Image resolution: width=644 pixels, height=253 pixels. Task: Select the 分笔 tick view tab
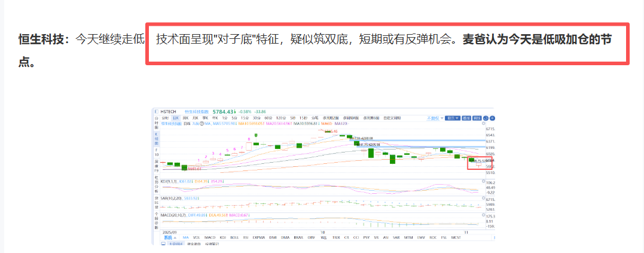[x=315, y=118]
